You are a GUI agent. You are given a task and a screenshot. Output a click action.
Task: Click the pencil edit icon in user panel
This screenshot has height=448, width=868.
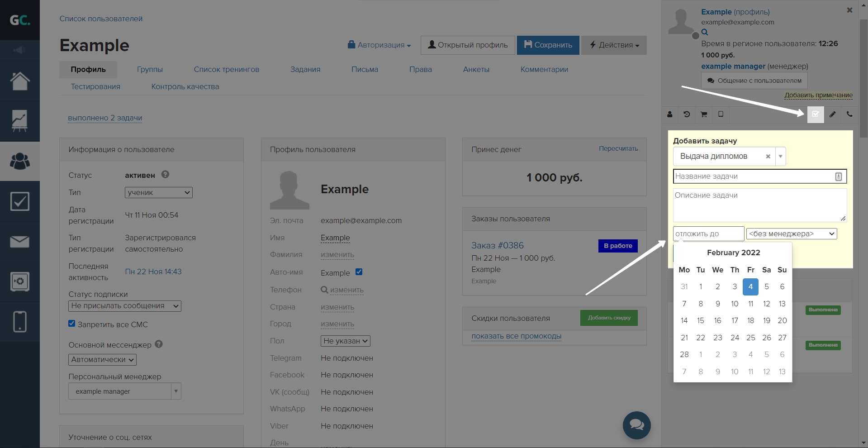(x=833, y=114)
